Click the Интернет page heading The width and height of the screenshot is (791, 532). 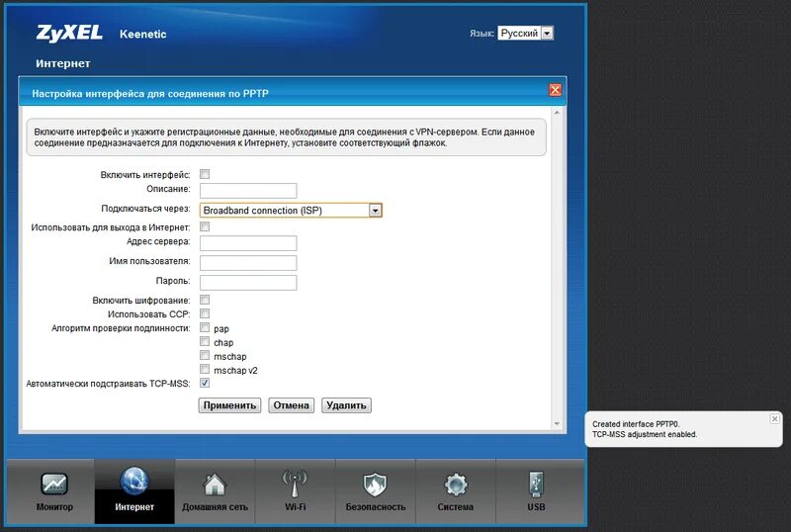[63, 63]
